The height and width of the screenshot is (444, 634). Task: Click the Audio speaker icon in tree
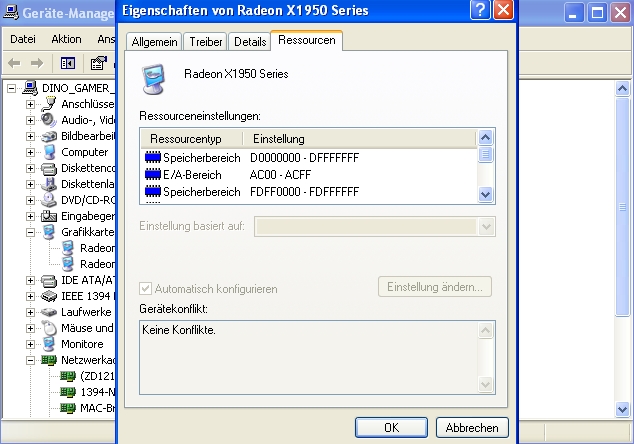point(49,120)
